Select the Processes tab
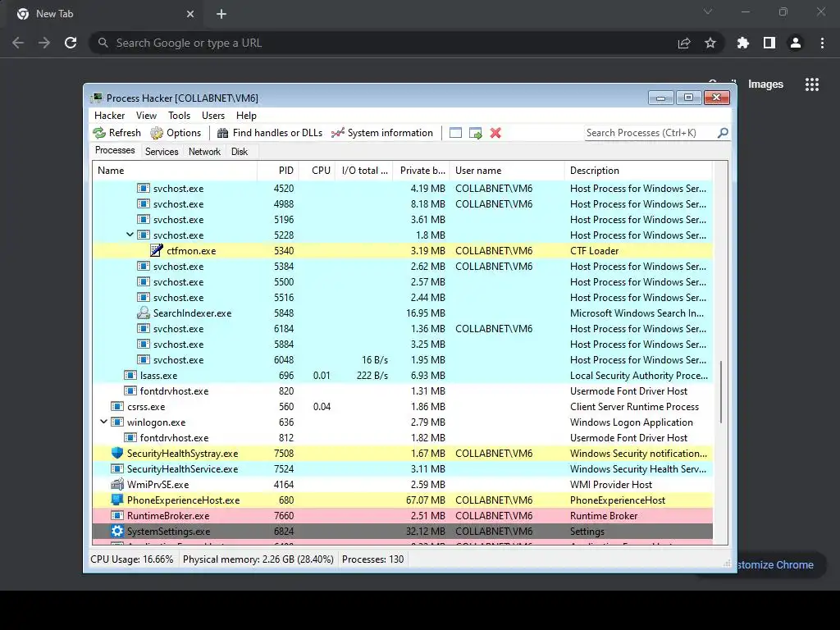This screenshot has height=630, width=840. coord(115,151)
